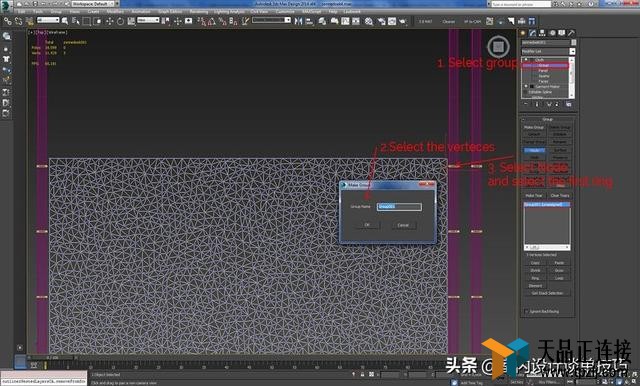Screen dimensions: 640x386
Task: Click OK in the Make Group dialog
Action: click(x=367, y=225)
